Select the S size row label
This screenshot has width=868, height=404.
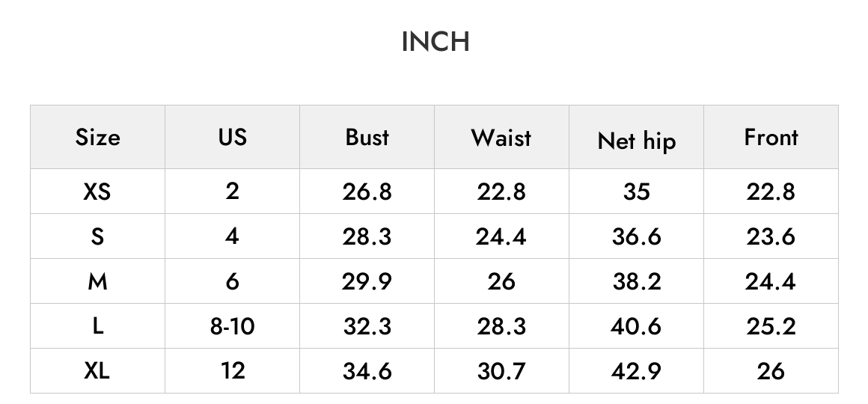pos(97,236)
